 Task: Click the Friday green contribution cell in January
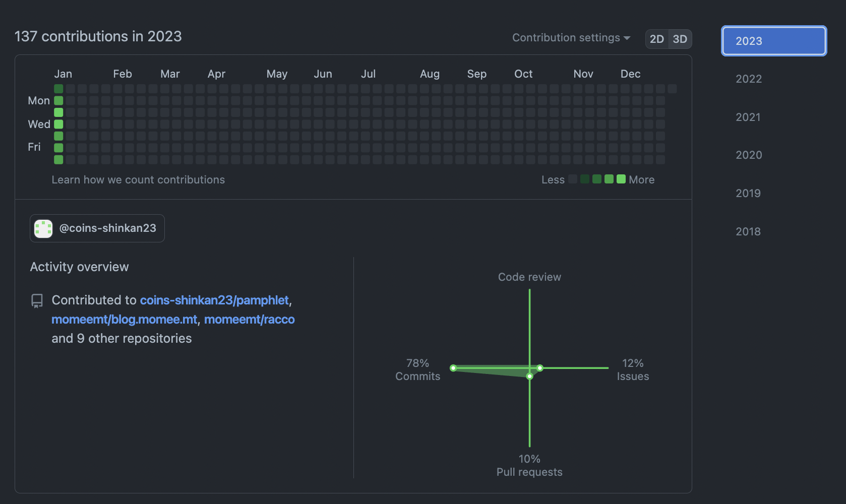coord(58,148)
